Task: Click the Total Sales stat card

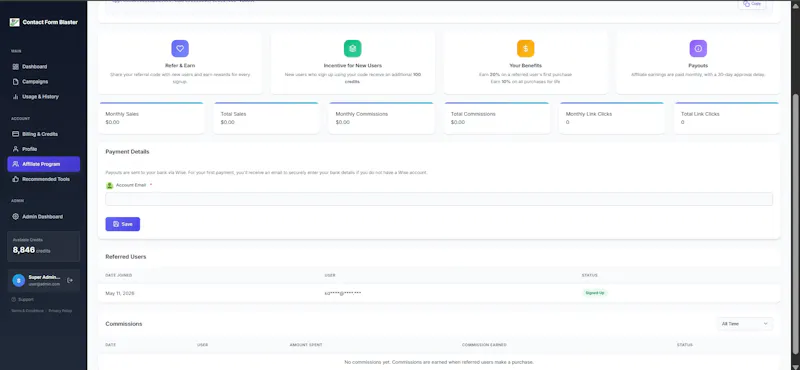Action: (266, 118)
